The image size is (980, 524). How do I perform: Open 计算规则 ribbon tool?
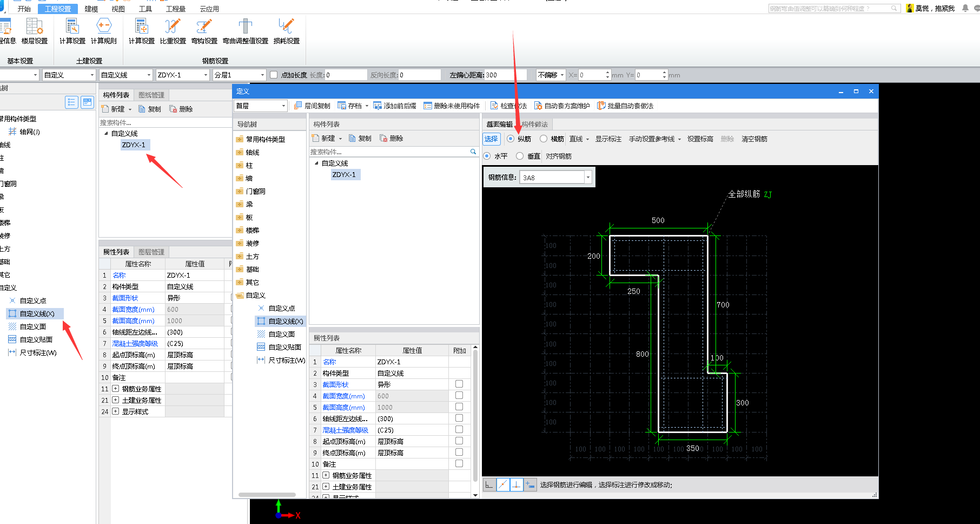pyautogui.click(x=104, y=31)
